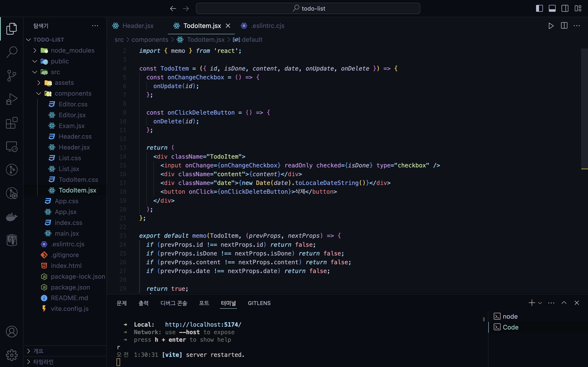
Task: Toggle the primary side bar
Action: [539, 9]
